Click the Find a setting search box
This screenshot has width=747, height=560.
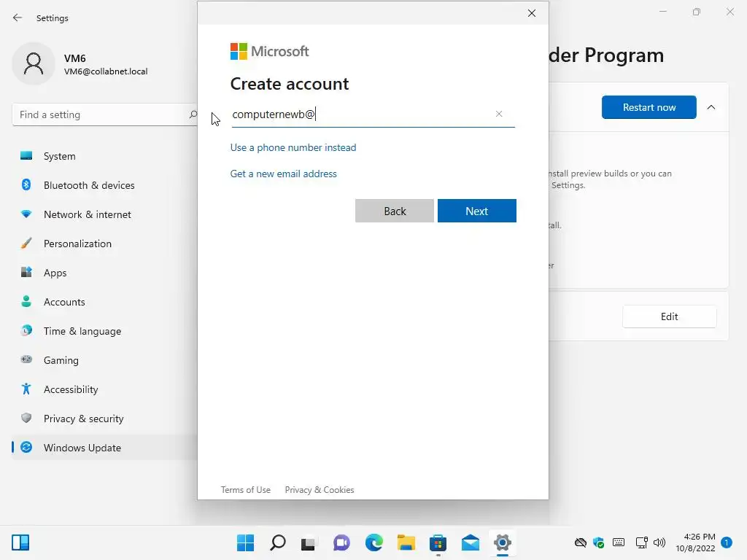[105, 114]
